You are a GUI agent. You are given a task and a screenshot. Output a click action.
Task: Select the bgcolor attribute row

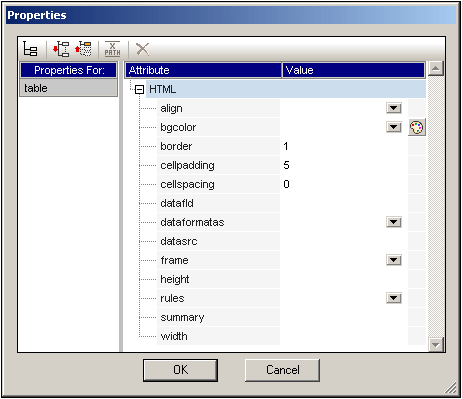click(x=218, y=127)
